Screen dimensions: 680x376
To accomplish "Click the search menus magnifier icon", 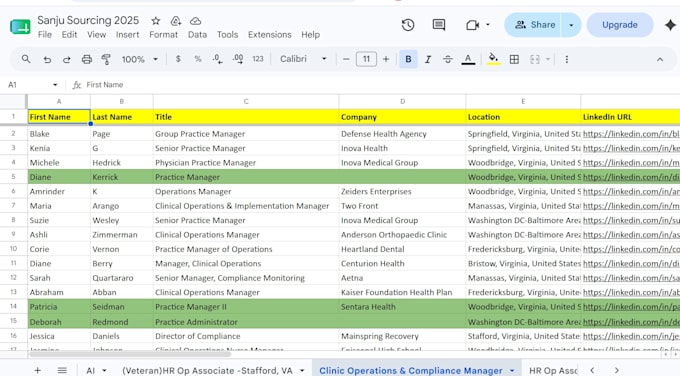I will click(26, 59).
